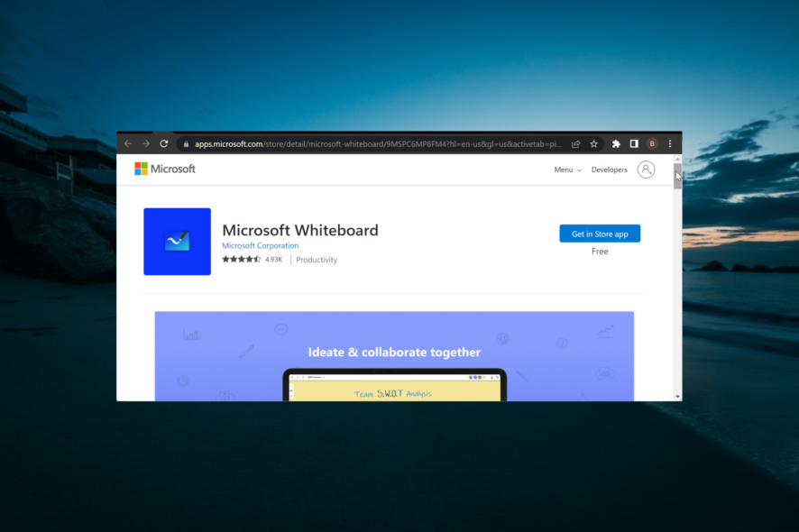Click the Microsoft logo

coord(165,169)
